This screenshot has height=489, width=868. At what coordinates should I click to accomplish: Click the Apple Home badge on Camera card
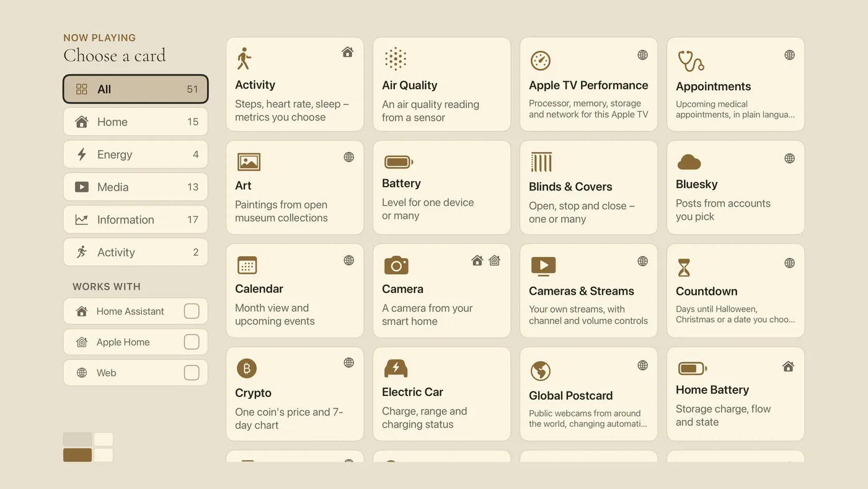click(x=494, y=261)
